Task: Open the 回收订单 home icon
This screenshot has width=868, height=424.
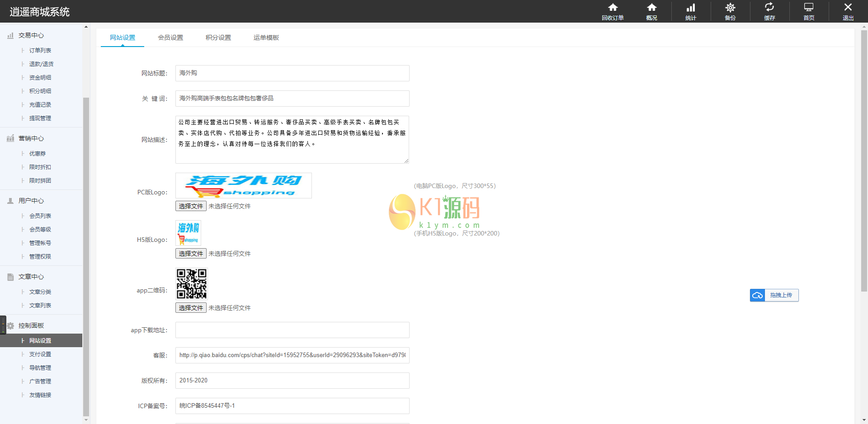Action: pos(613,7)
